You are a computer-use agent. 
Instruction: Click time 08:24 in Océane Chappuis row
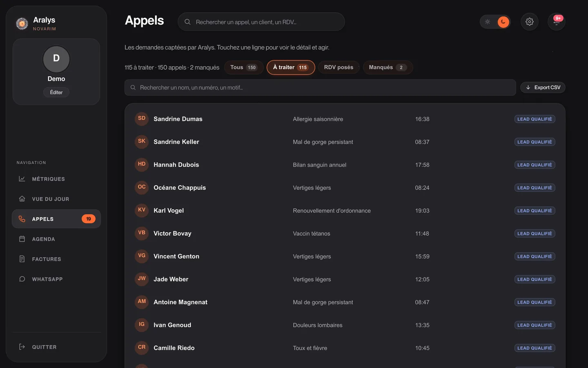(422, 188)
